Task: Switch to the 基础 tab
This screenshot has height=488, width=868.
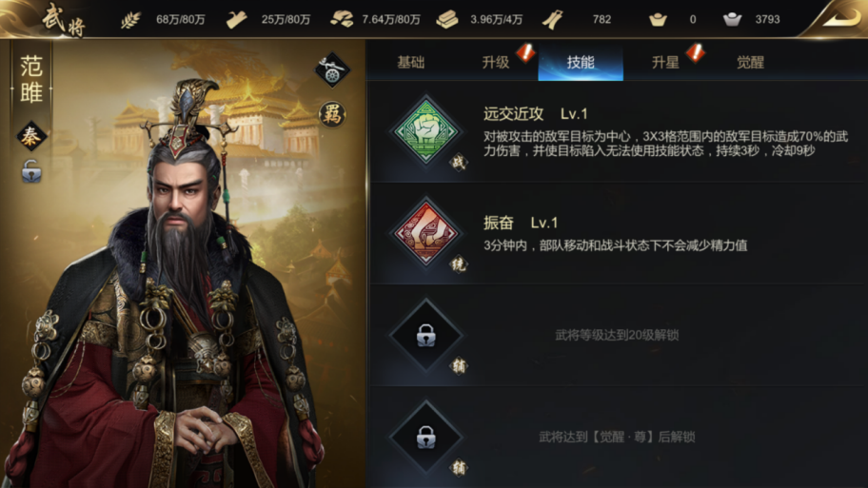Action: coord(411,62)
